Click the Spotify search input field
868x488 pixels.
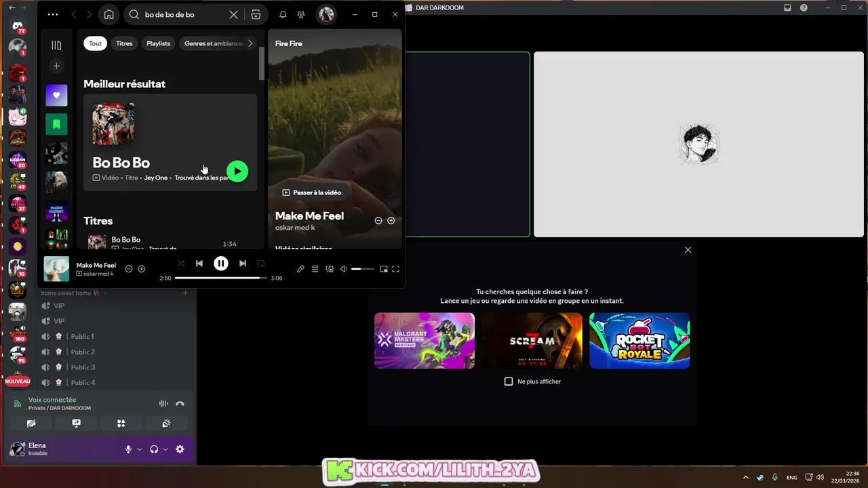(184, 14)
